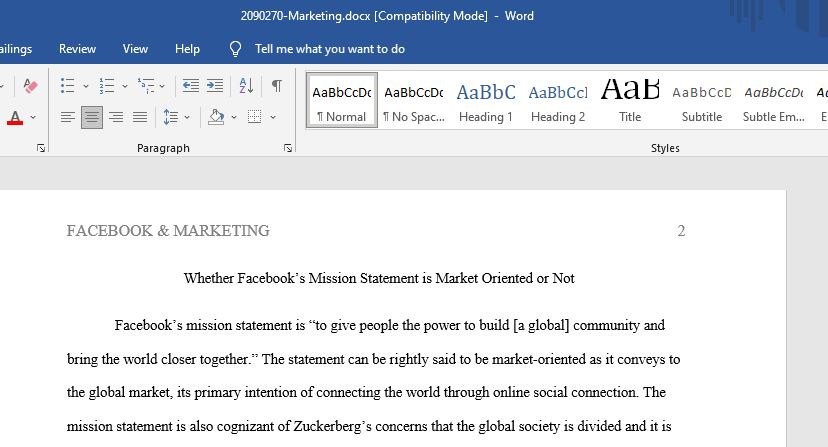Viewport: 828px width, 447px height.
Task: Click the Line and Paragraph Spacing icon
Action: 171,117
